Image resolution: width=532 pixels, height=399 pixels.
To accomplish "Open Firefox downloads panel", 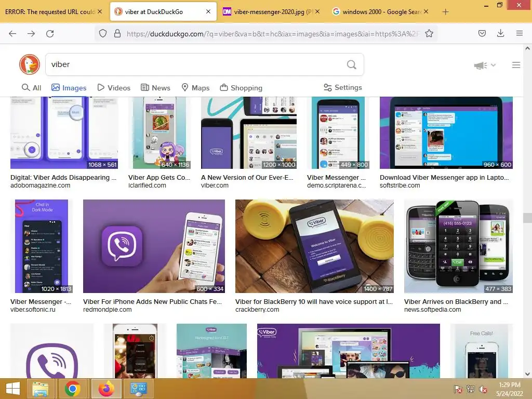I will [x=500, y=33].
